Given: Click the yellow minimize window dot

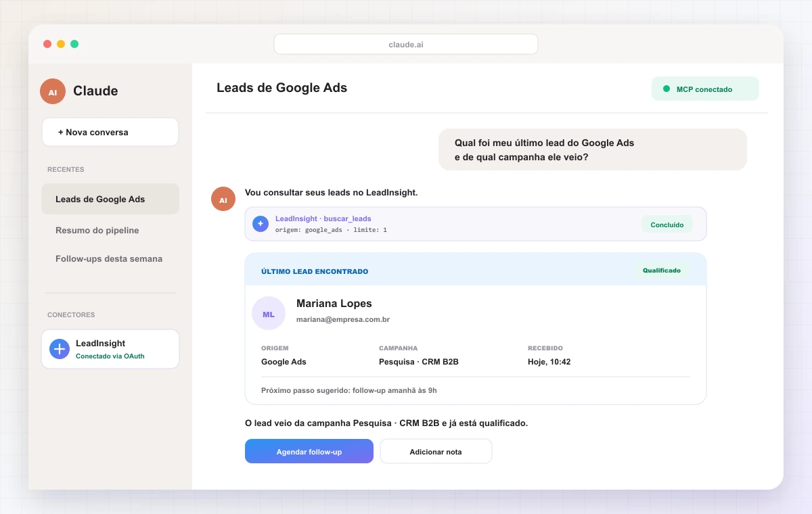Looking at the screenshot, I should [61, 44].
